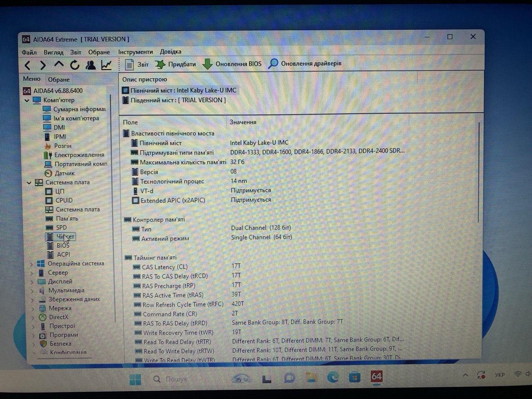Image resolution: width=532 pixels, height=399 pixels.
Task: Expand the DirectX branch
Action: coord(33,317)
